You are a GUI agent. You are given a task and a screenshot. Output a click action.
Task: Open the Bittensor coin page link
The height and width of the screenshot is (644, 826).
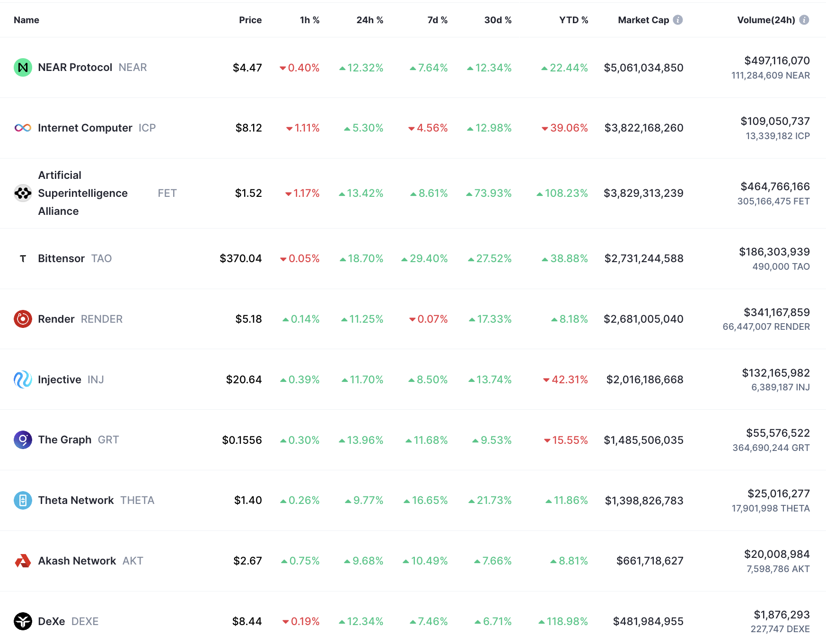(62, 258)
